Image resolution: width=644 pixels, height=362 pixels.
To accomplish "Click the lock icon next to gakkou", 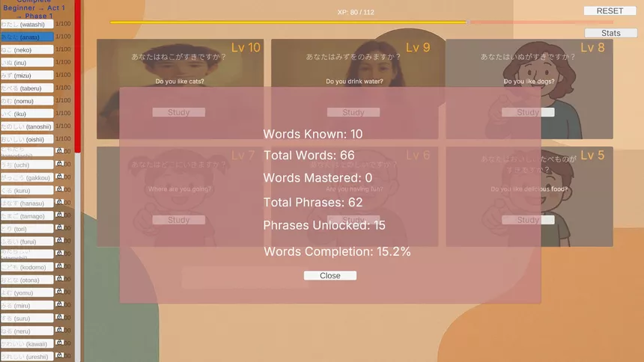I will point(60,176).
